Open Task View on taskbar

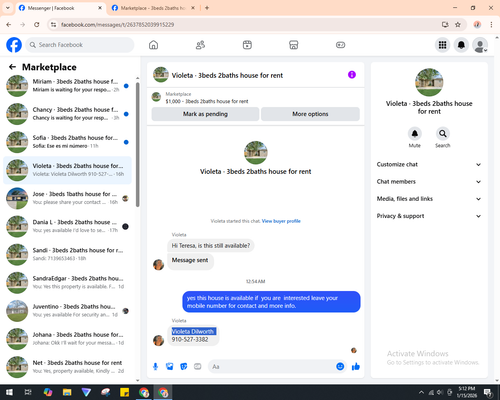pyautogui.click(x=28, y=392)
